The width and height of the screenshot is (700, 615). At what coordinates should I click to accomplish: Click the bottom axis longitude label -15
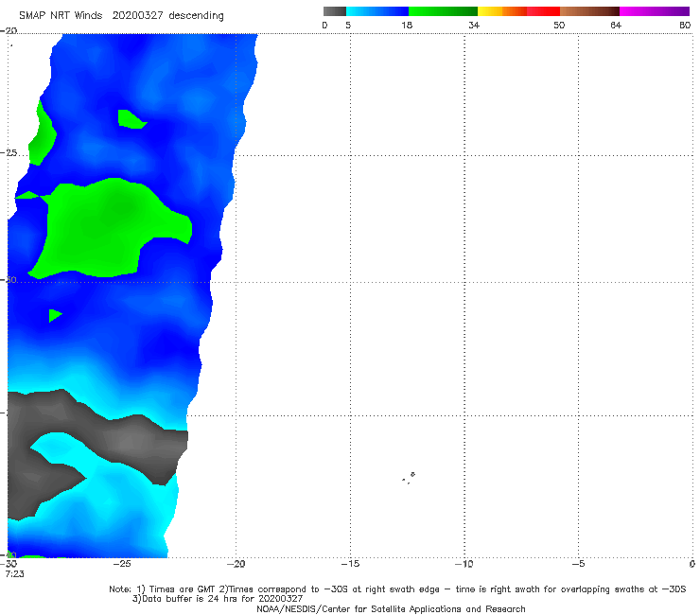point(350,564)
